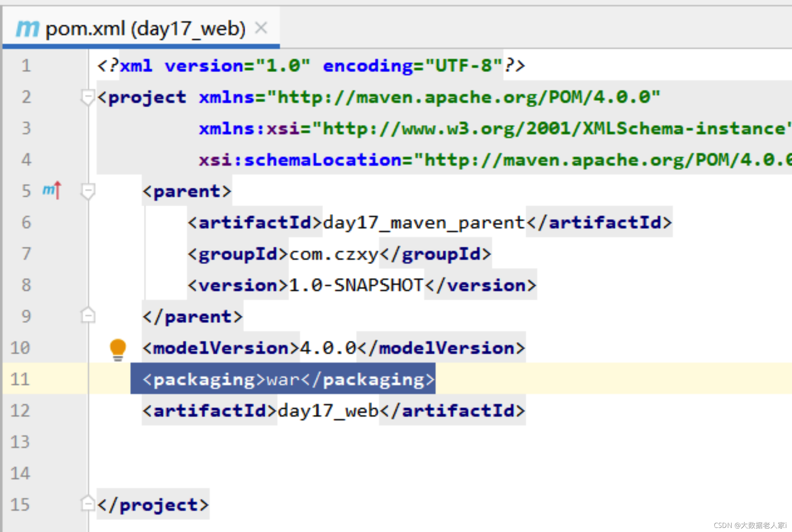Screen dimensions: 792x532
Task: Click the 1.0-SNAPSHOT version value
Action: coord(356,285)
